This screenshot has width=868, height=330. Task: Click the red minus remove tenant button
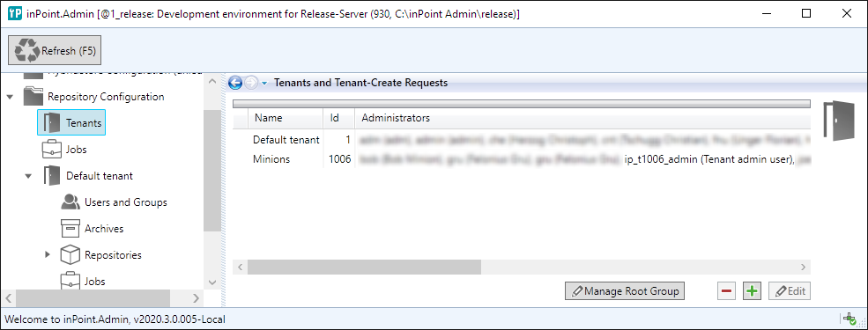pos(727,290)
